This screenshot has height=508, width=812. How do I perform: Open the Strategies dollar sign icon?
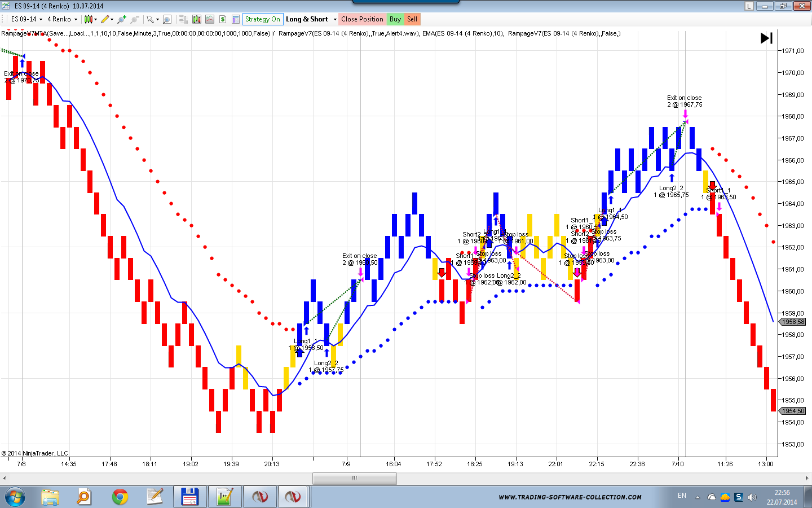coord(223,19)
